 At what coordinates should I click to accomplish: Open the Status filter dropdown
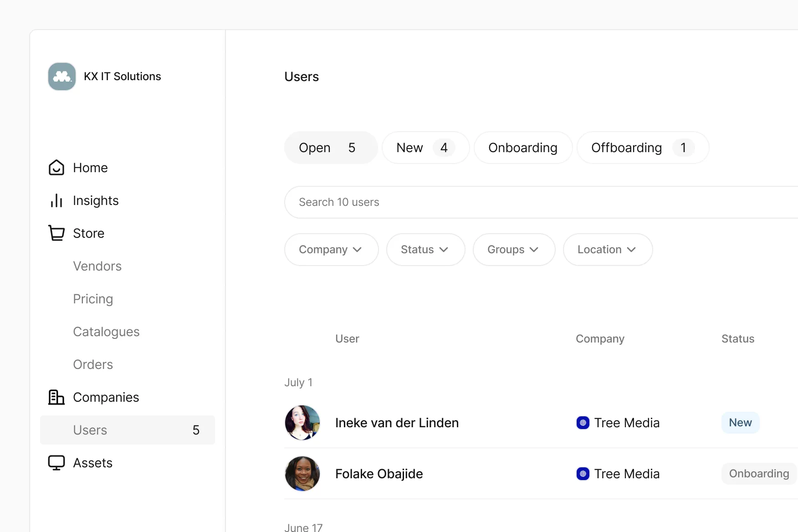click(x=425, y=250)
